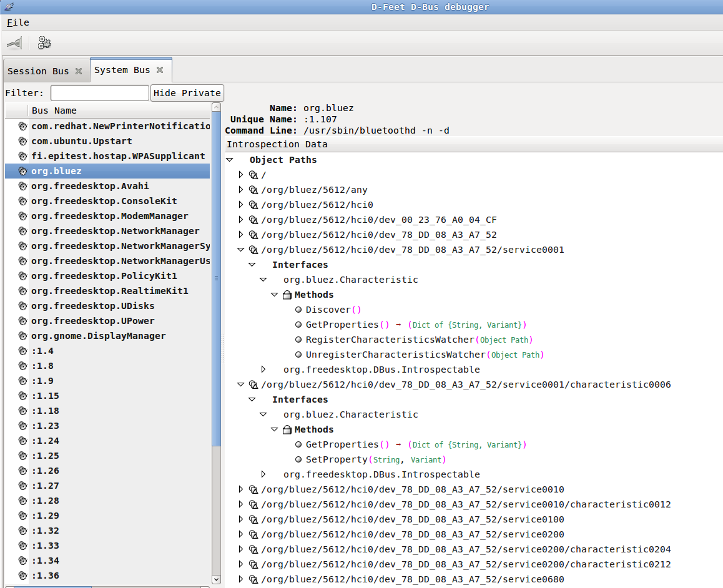
Task: Select GetProperties() under characteristic0006
Action: coord(416,444)
